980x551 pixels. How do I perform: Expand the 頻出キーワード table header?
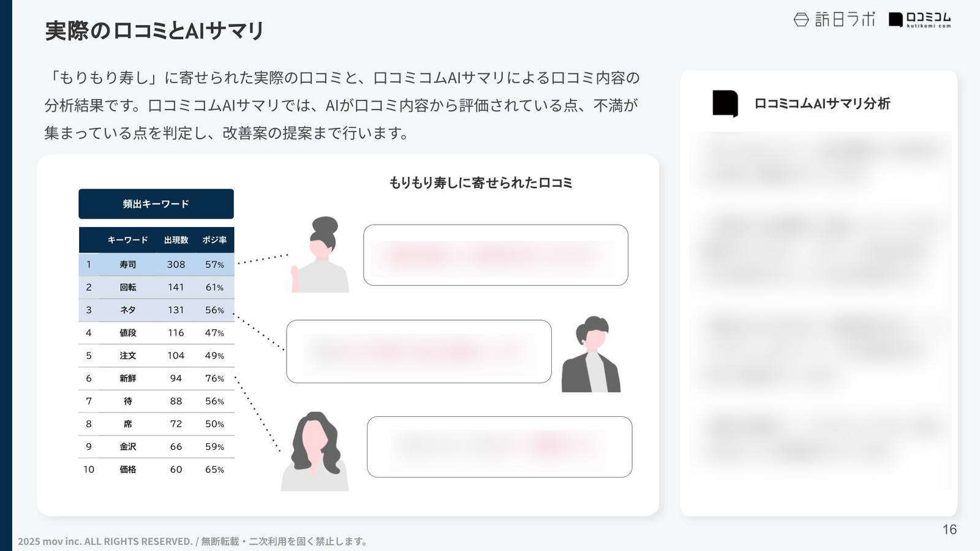pos(156,204)
